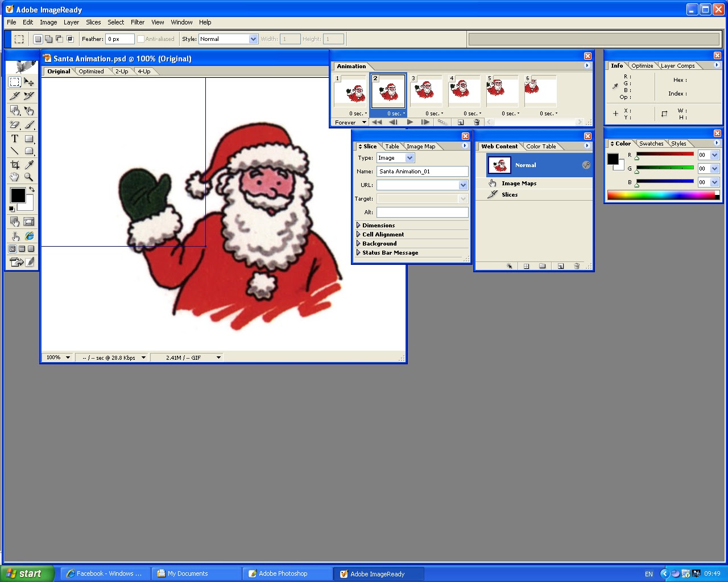728x582 pixels.
Task: Select the Slice Select tool
Action: pos(29,95)
